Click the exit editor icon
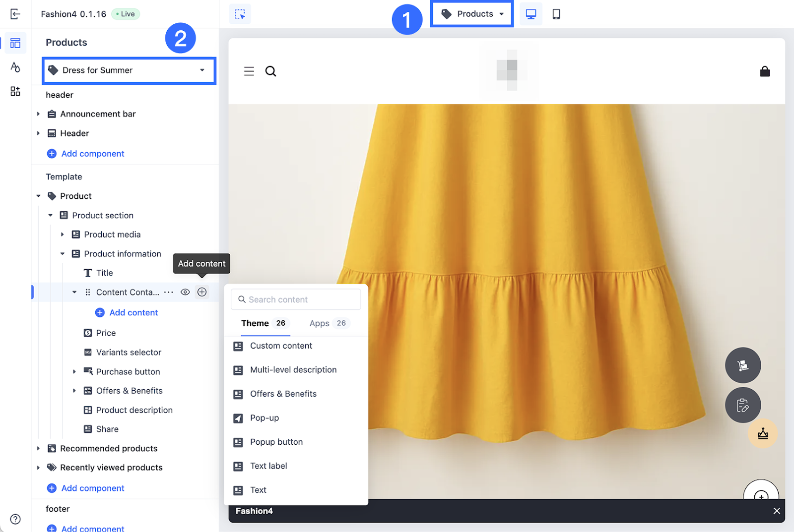Image resolution: width=794 pixels, height=532 pixels. 15,14
